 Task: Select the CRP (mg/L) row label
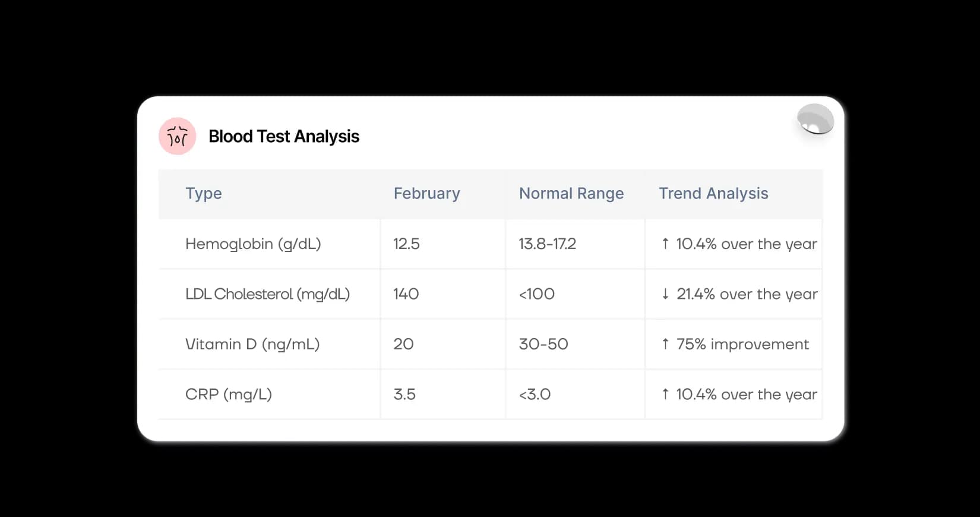tap(229, 395)
